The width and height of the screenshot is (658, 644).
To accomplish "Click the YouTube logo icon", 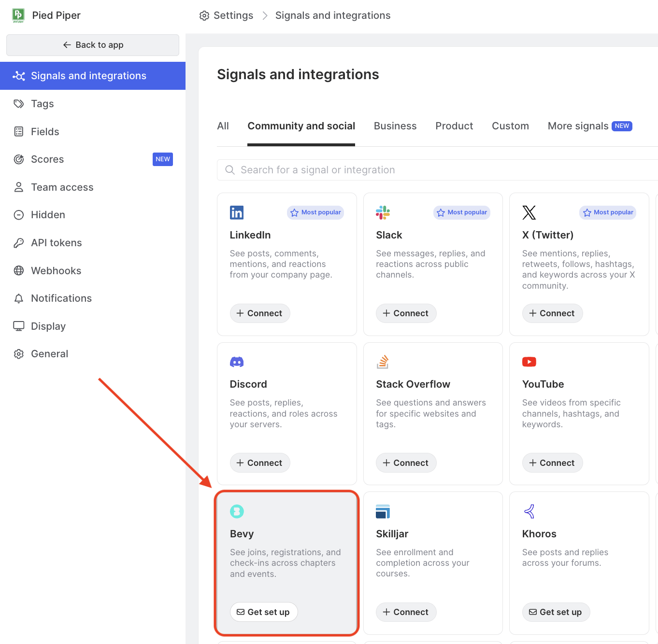I will click(529, 362).
